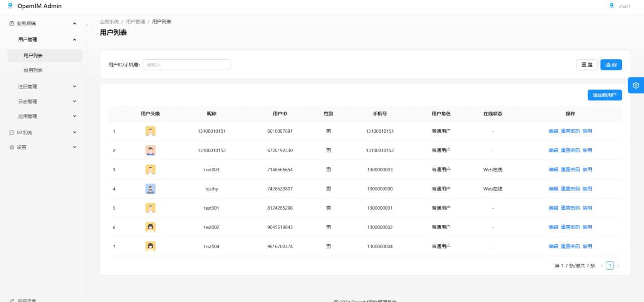Screen dimensions: 644x302
Task: Click the 业务系统 briefcase icon
Action: 12,24
